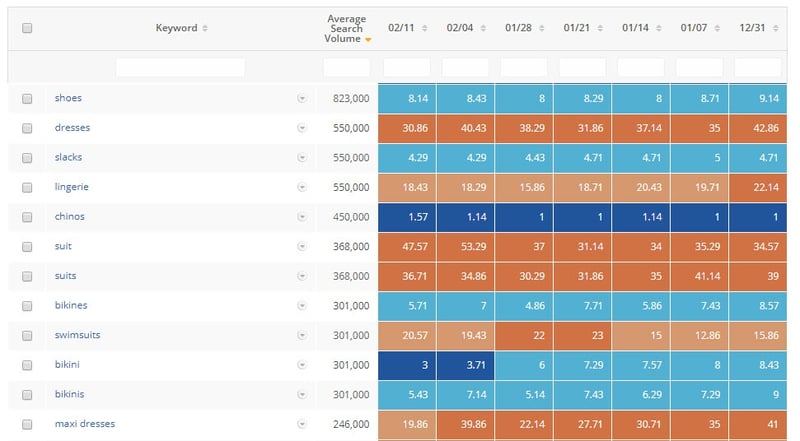This screenshot has height=441, width=800.
Task: Sort by Keyword column arrows
Action: (x=205, y=28)
